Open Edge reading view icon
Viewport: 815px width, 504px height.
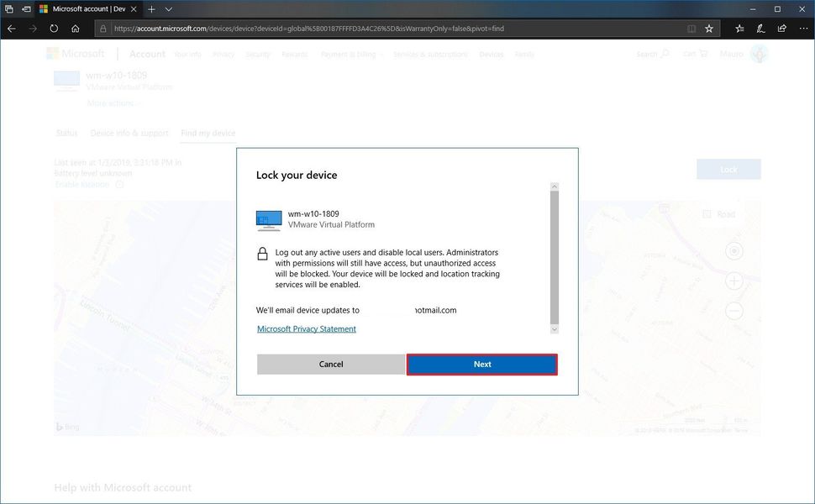691,28
